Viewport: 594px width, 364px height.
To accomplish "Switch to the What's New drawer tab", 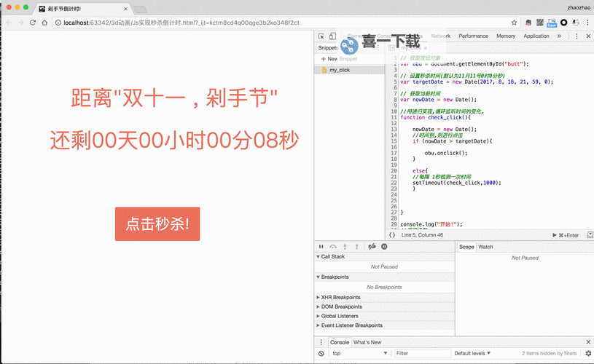I will [x=367, y=342].
